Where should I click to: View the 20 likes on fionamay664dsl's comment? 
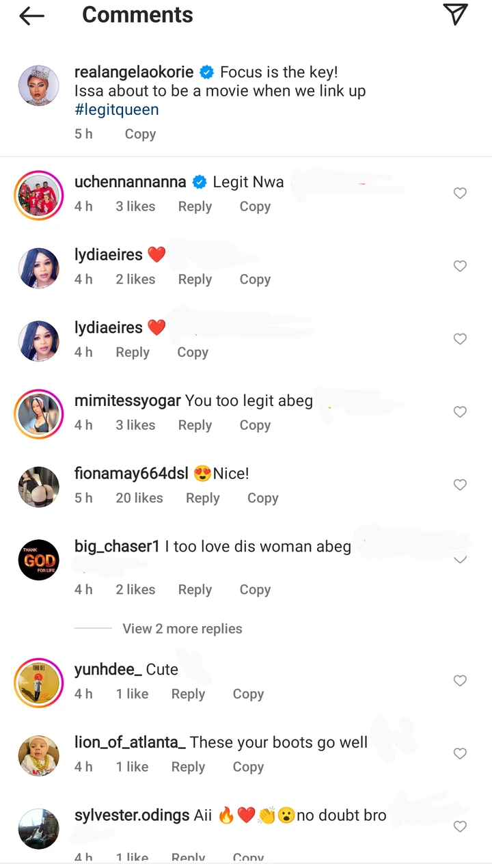139,498
